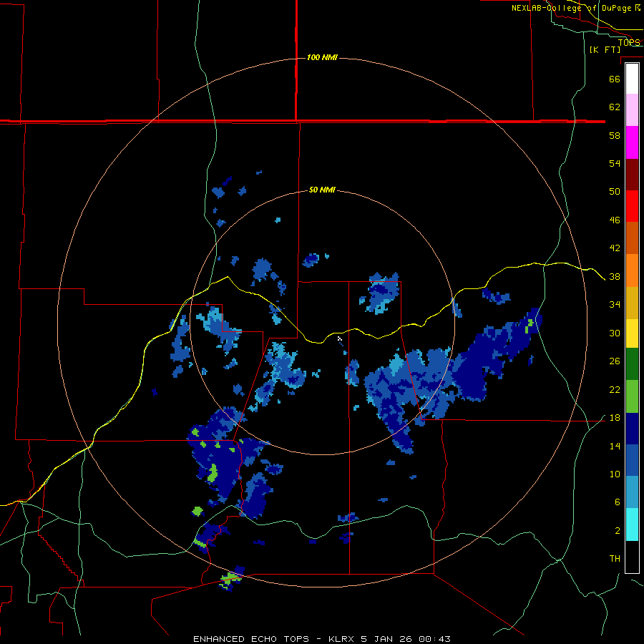This screenshot has height=644, width=644.
Task: Select the cyan legend swatch near 2
Action: pyautogui.click(x=632, y=525)
